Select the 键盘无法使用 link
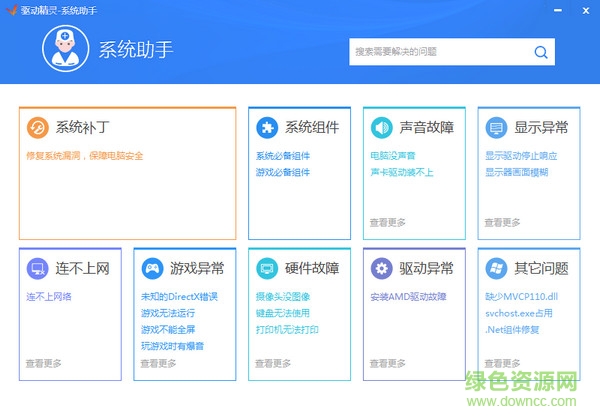The image size is (600, 420). click(283, 313)
